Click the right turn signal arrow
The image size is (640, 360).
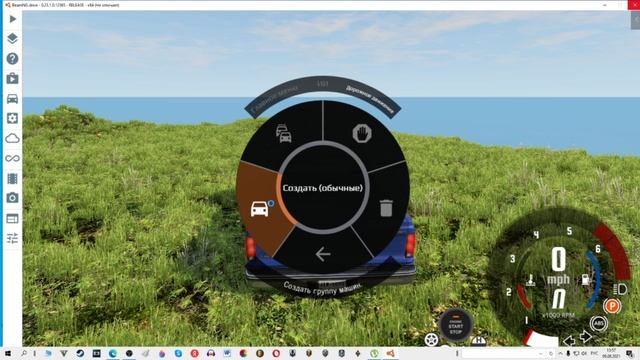coord(586,337)
